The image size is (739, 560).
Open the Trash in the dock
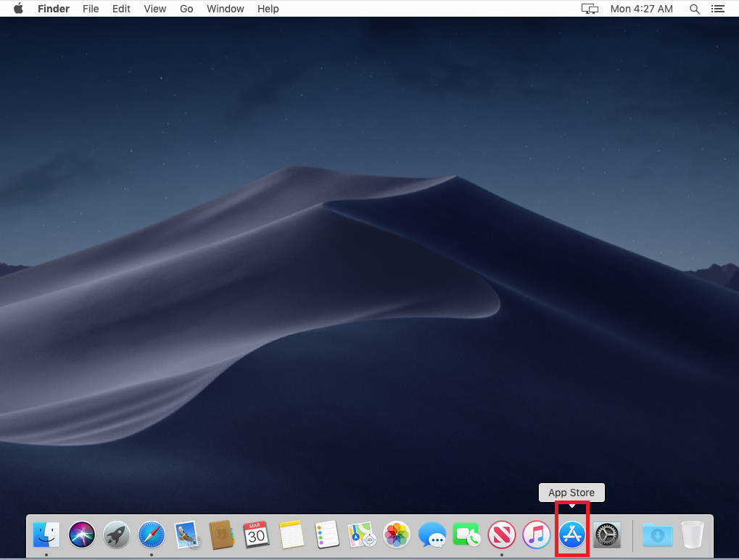693,535
